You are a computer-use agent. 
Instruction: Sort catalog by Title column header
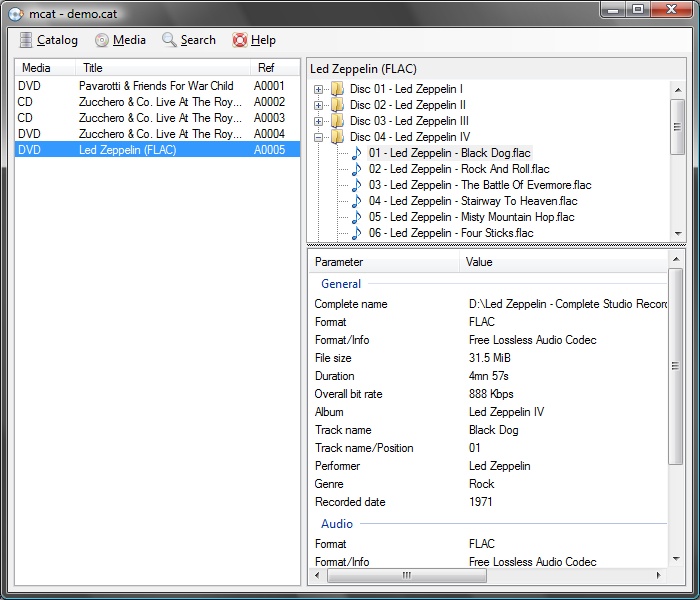(162, 68)
